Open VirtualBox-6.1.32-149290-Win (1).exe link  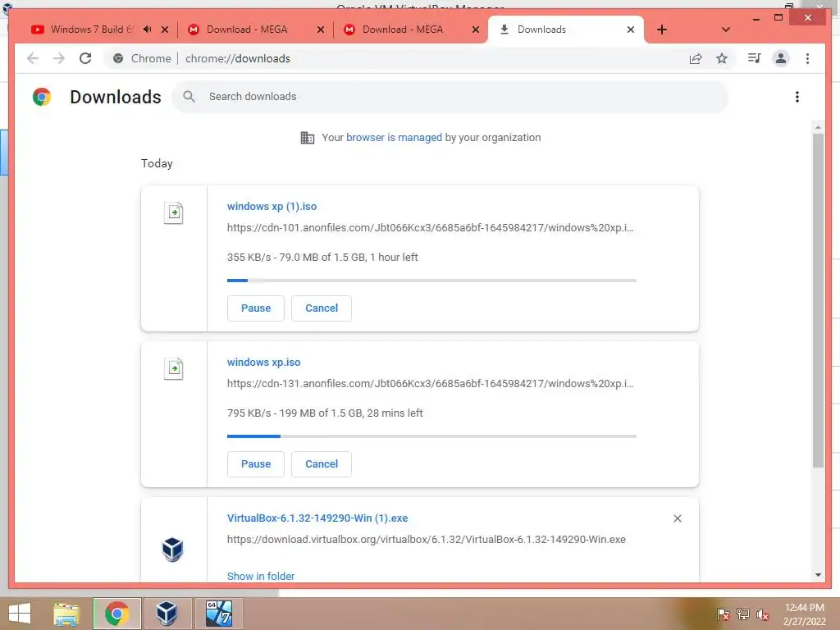[x=317, y=518]
